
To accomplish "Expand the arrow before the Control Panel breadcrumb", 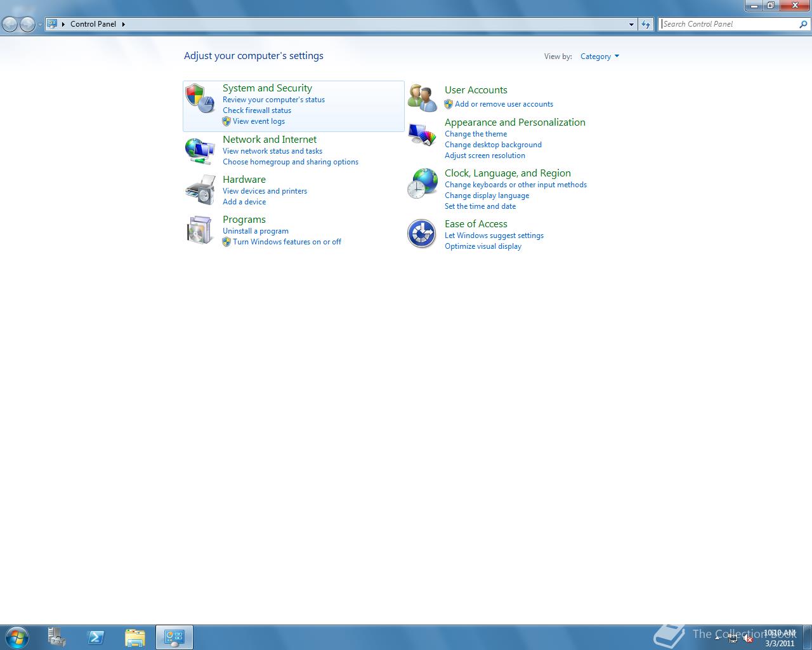I will pos(63,24).
